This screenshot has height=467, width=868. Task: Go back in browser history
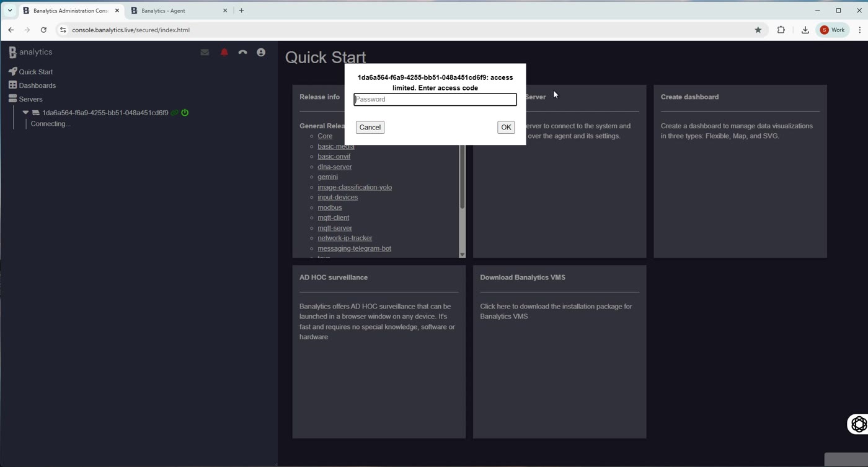(x=11, y=30)
